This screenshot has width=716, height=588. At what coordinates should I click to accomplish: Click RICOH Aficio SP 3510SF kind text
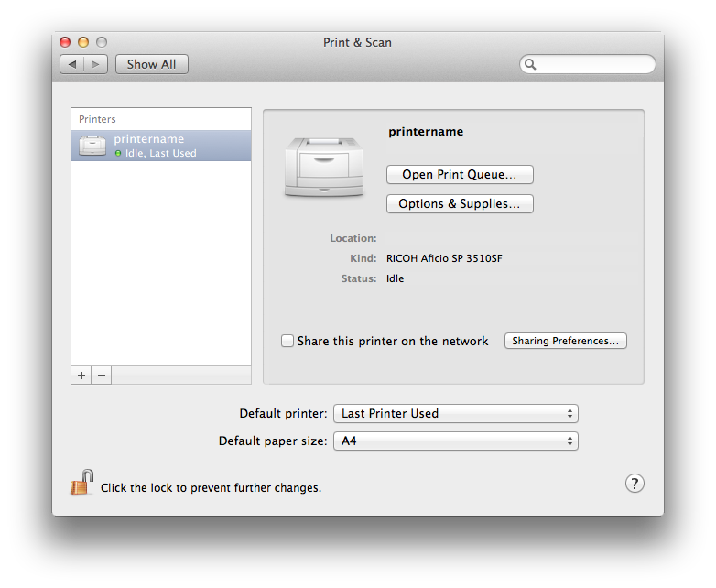[444, 258]
